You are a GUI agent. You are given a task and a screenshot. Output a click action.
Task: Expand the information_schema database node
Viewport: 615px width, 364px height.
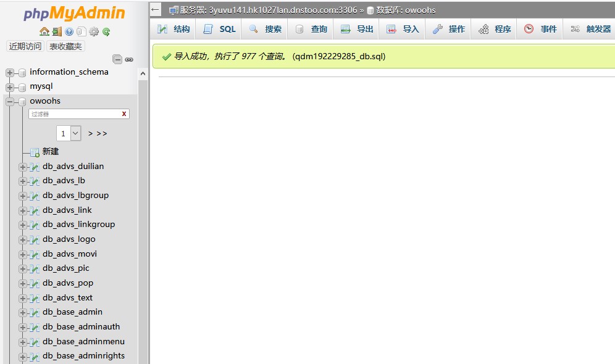(x=10, y=72)
